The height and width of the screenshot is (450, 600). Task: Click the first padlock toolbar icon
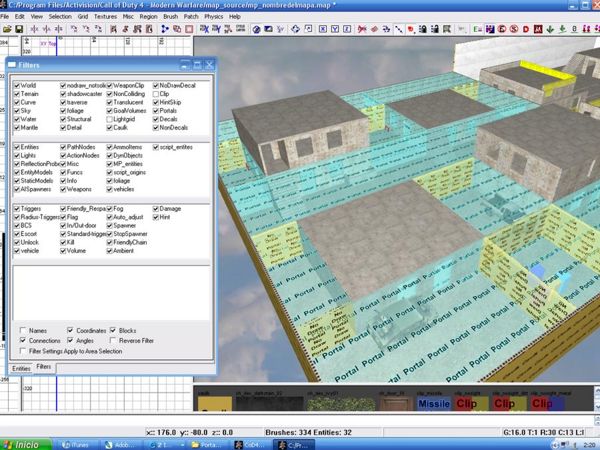pyautogui.click(x=422, y=29)
